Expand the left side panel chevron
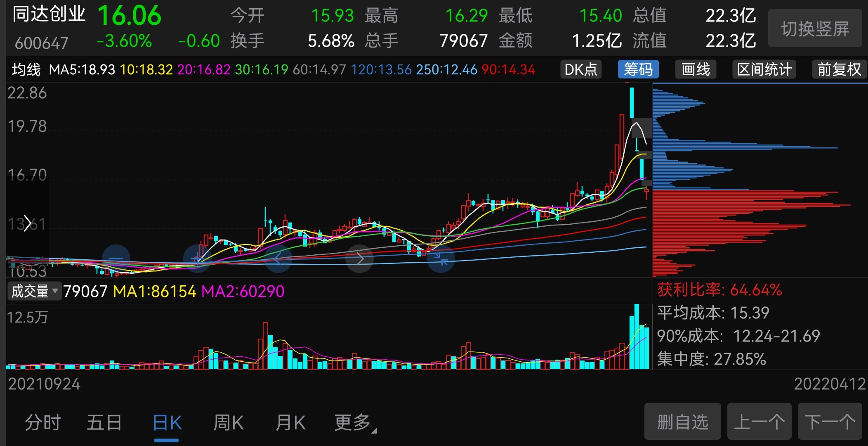Image resolution: width=868 pixels, height=446 pixels. pyautogui.click(x=27, y=223)
